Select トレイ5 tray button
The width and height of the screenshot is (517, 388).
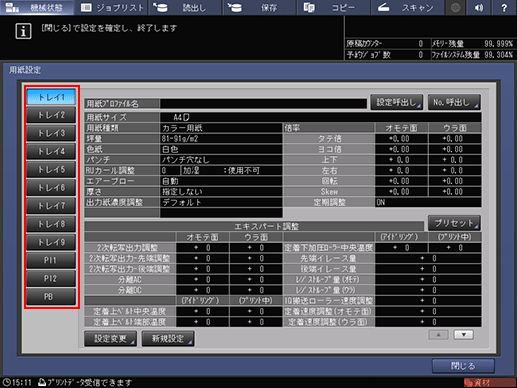[51, 170]
